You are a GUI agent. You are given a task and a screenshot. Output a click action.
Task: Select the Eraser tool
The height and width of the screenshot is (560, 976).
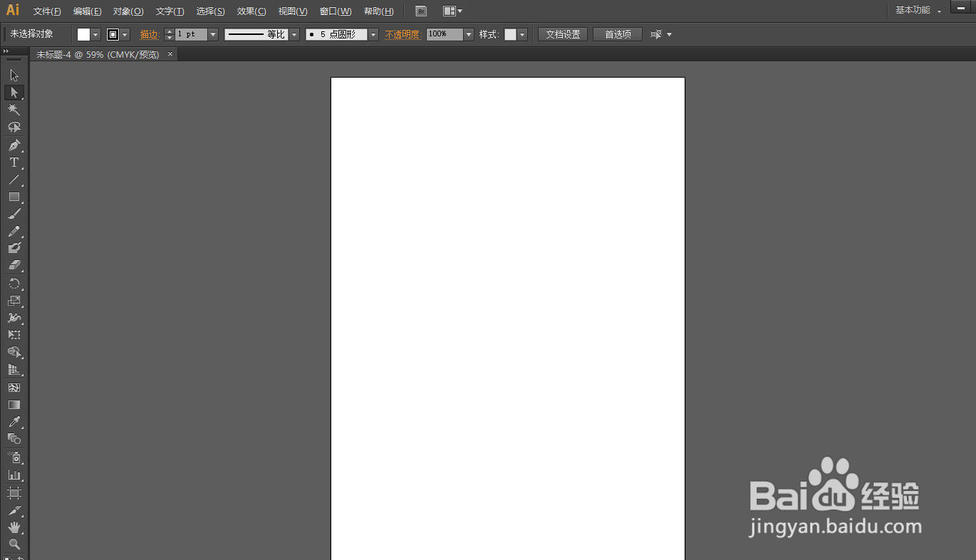[14, 265]
